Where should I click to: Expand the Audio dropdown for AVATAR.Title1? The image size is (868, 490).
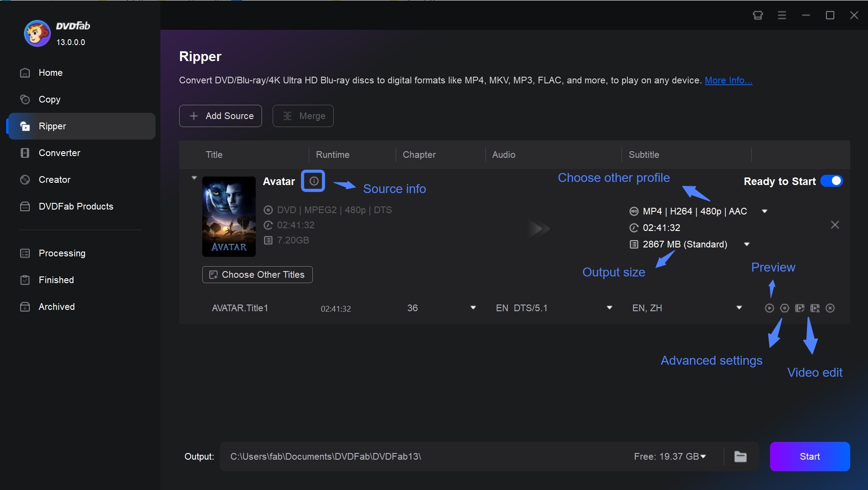(609, 308)
